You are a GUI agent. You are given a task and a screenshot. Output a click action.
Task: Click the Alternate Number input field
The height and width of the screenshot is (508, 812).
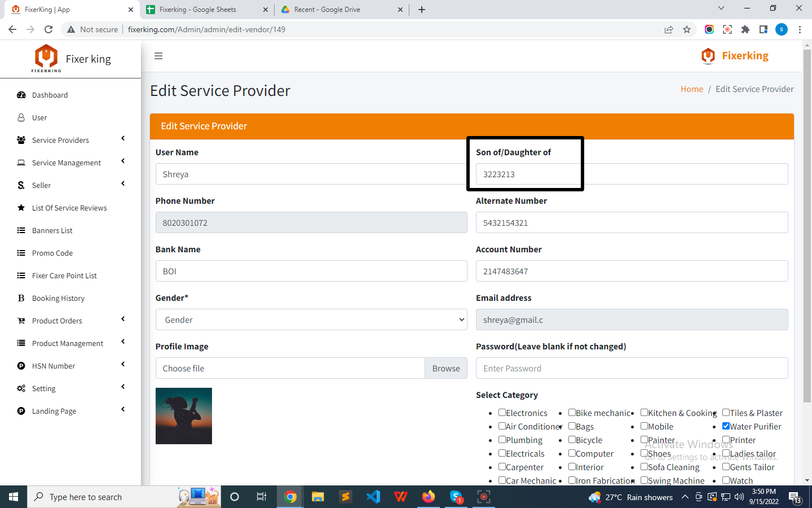pos(632,222)
